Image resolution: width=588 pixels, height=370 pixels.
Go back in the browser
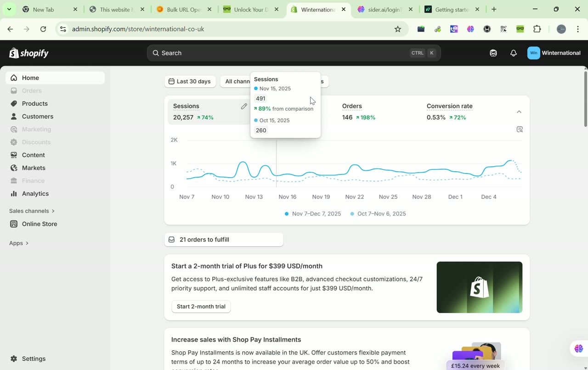pos(10,29)
